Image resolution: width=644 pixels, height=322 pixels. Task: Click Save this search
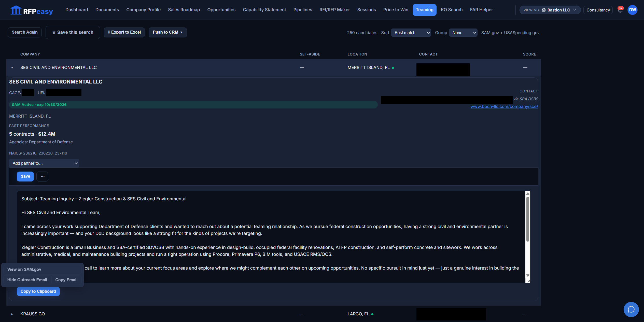tap(73, 32)
